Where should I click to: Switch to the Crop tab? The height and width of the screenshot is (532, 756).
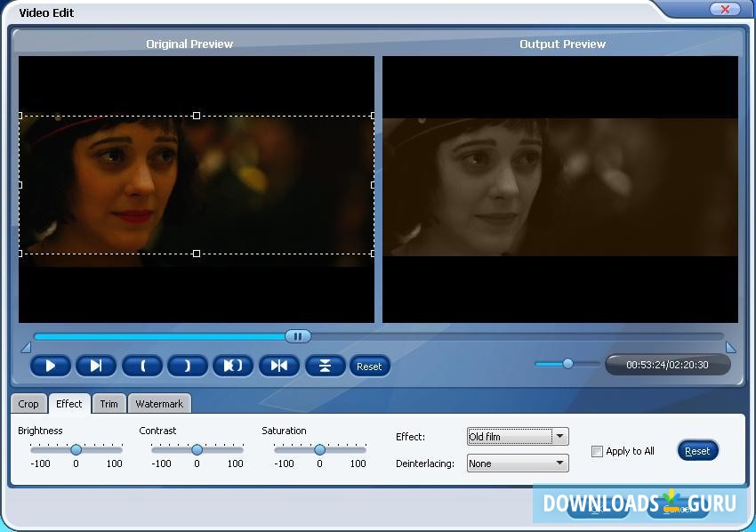point(28,403)
